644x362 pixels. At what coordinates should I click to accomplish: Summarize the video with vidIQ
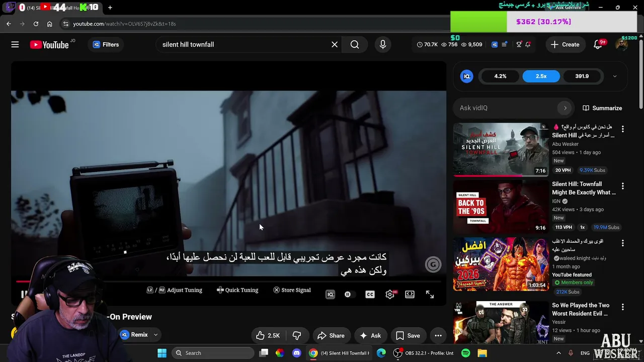pos(602,108)
